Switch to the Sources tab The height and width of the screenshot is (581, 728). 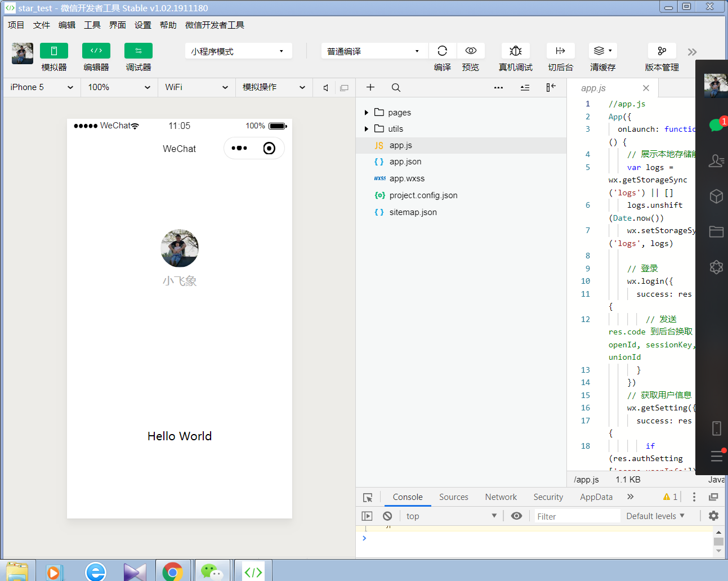(x=454, y=497)
